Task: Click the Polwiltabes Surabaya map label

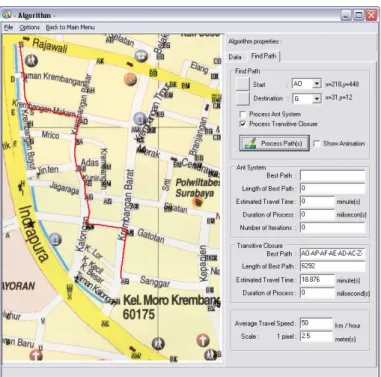Action: (x=197, y=188)
